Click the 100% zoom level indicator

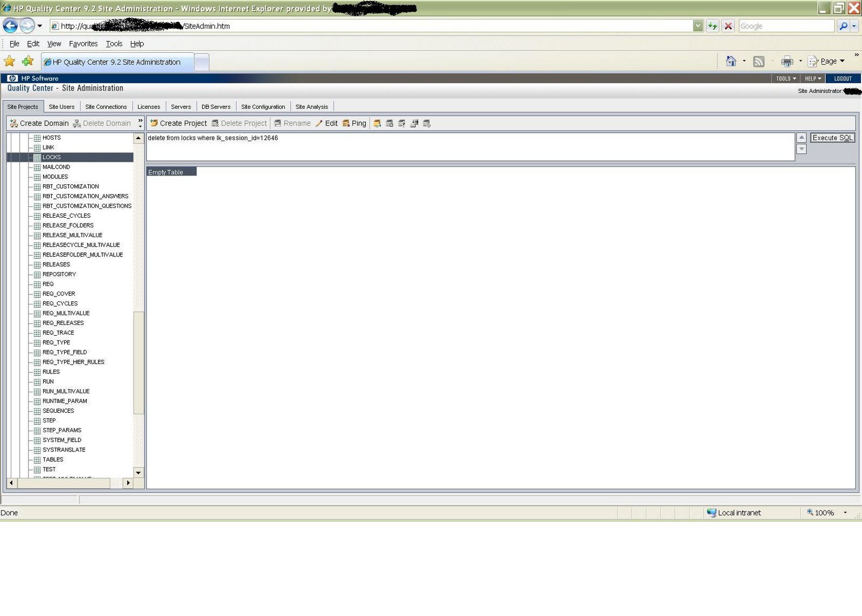click(x=824, y=513)
